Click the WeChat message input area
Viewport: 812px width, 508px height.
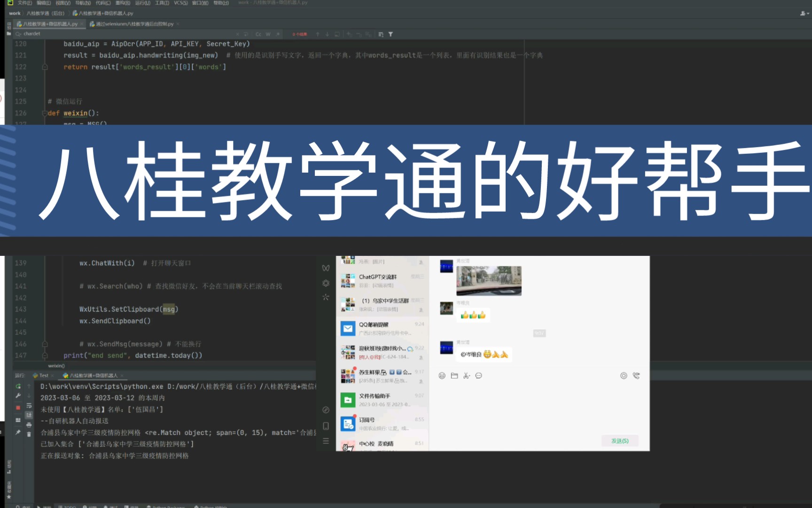[539, 407]
